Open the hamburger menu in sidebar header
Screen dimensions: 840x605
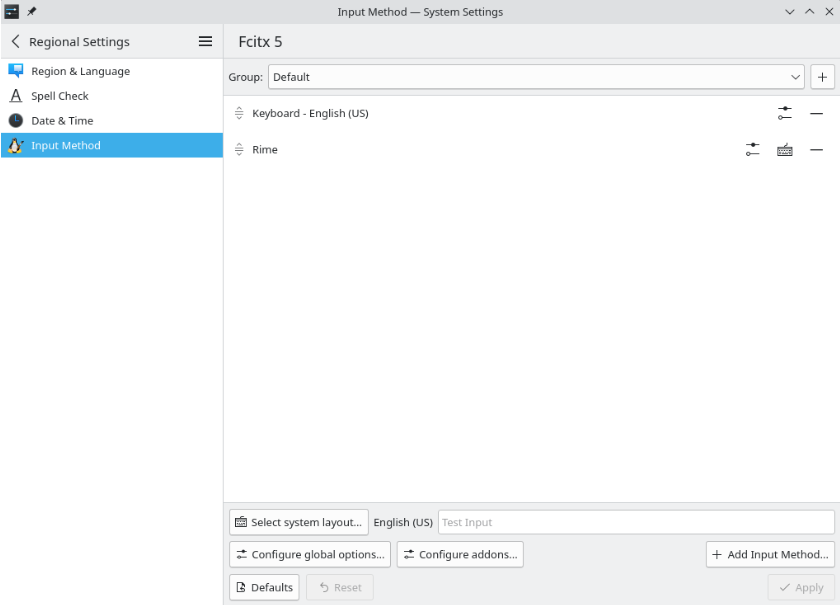(205, 41)
